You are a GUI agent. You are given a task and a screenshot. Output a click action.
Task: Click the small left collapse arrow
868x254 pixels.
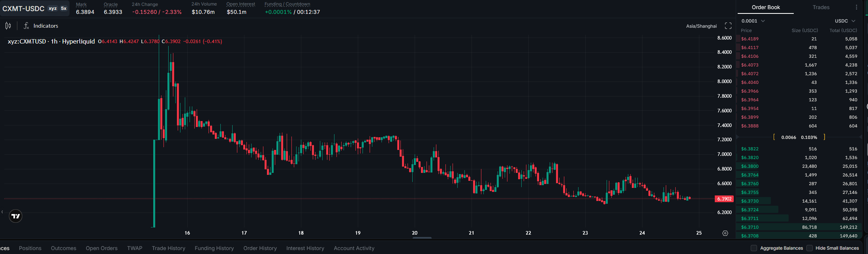[x=2, y=212]
